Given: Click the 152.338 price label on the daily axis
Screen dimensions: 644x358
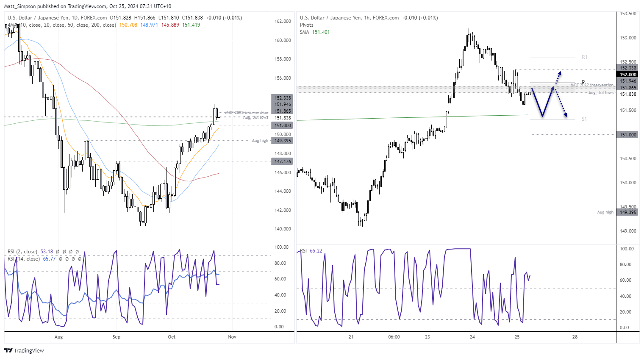Looking at the screenshot, I should tap(283, 98).
